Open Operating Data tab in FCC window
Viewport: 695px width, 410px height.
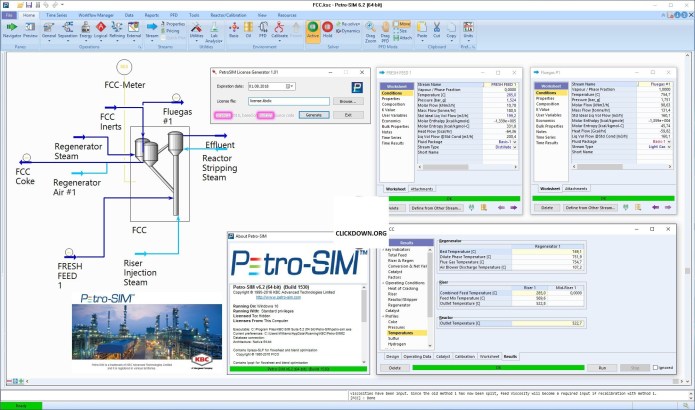(417, 356)
